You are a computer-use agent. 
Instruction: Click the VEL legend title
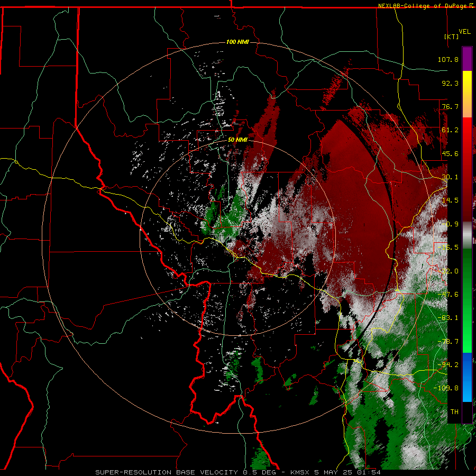pyautogui.click(x=464, y=32)
